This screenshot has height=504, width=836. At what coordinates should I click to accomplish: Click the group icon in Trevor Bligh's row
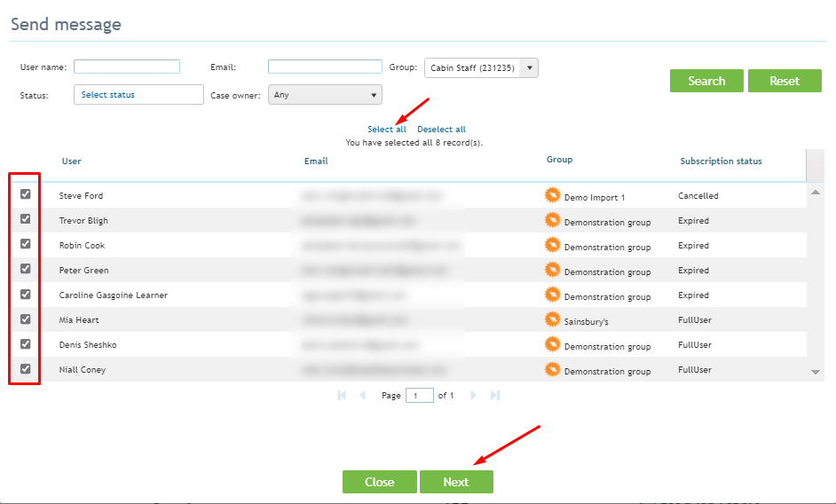552,220
